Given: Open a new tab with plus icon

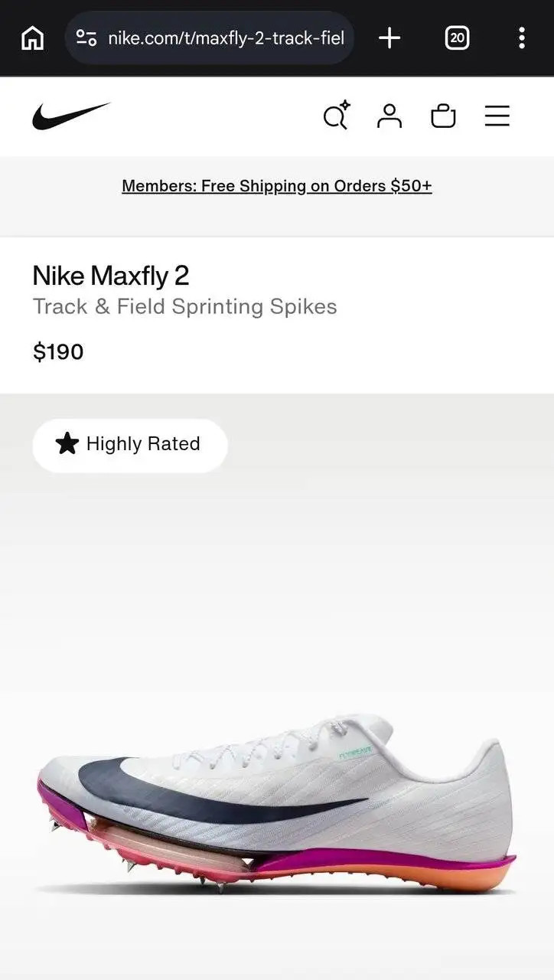Looking at the screenshot, I should [389, 38].
